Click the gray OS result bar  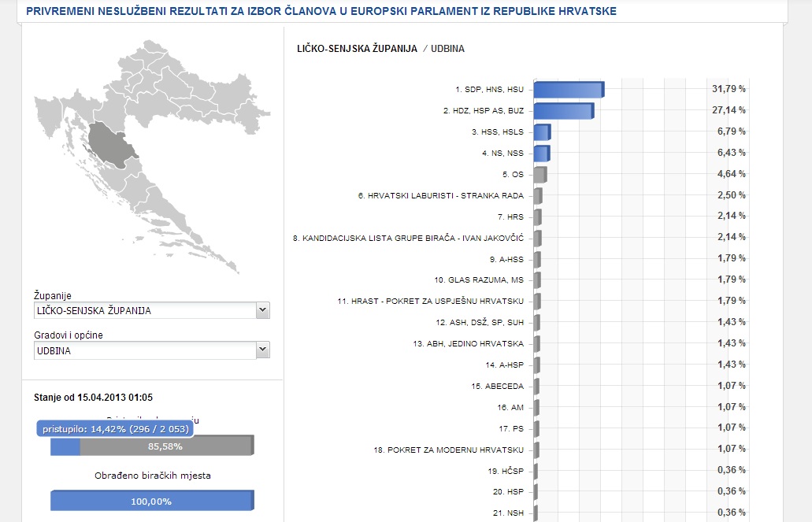coord(540,175)
